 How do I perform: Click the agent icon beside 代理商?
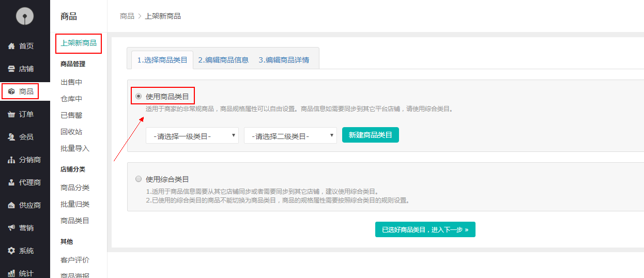tap(11, 182)
